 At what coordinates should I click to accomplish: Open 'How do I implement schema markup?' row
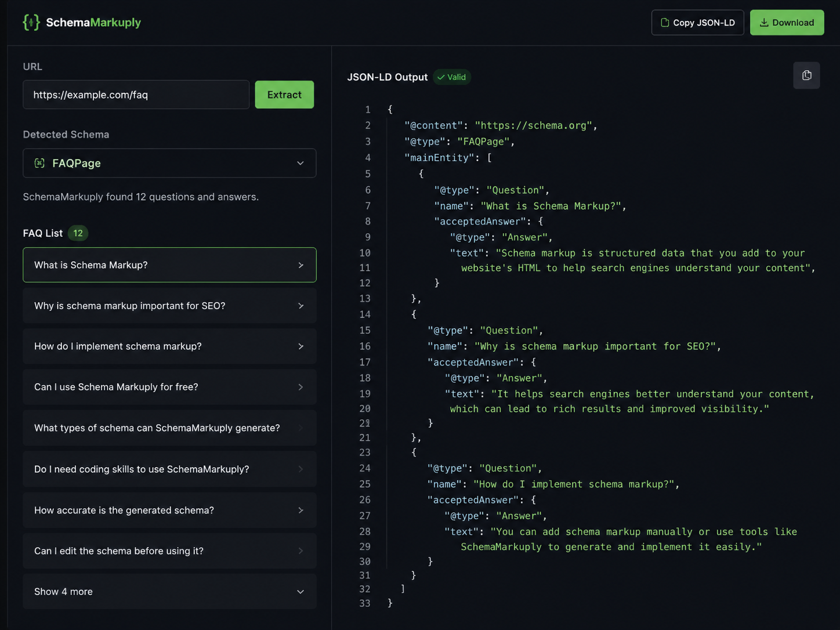click(x=169, y=346)
